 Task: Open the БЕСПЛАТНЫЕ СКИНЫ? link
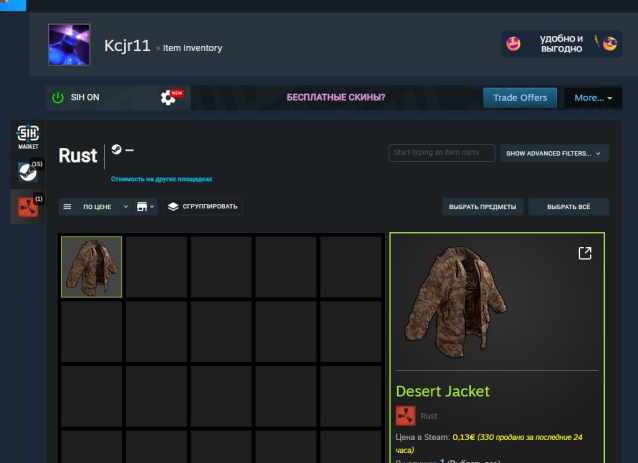click(335, 98)
